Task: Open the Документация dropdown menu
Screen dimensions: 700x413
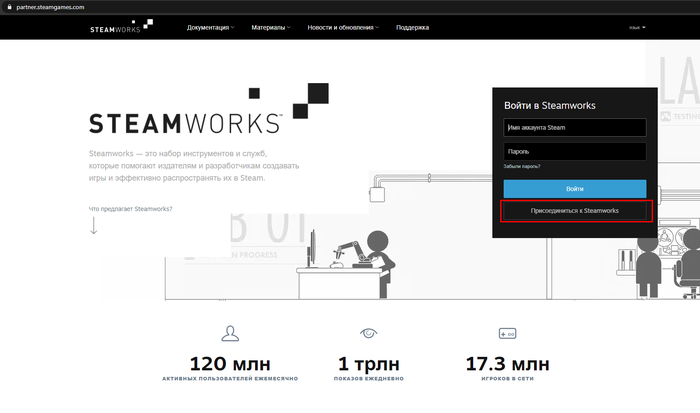Action: tap(210, 28)
